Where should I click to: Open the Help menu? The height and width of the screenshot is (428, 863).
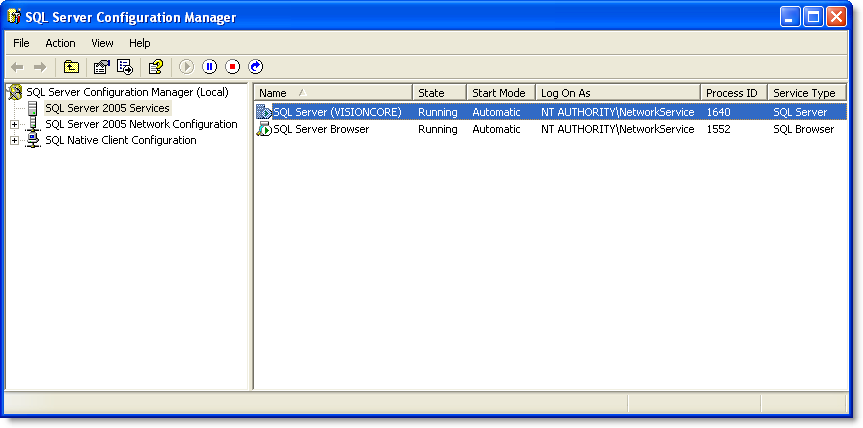point(140,43)
